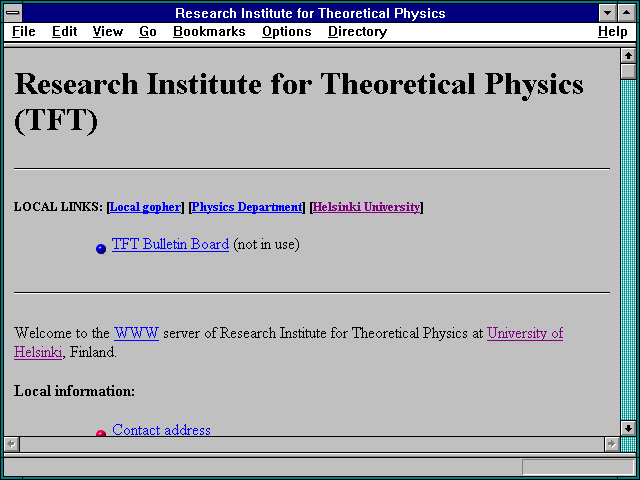Click the horizontal scrollbar track

pyautogui.click(x=312, y=444)
